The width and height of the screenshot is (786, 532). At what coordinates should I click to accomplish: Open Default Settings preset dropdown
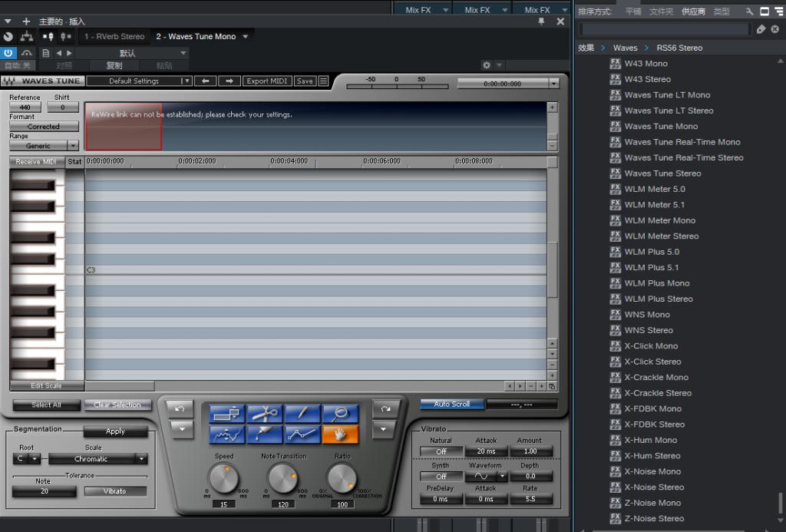click(x=139, y=81)
